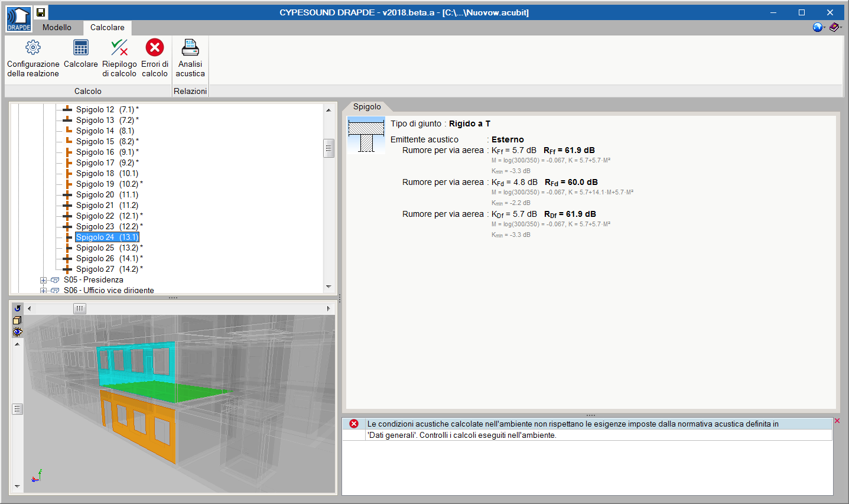Expand the S06 - Ufficio vice dirigente node
849x504 pixels.
[43, 291]
